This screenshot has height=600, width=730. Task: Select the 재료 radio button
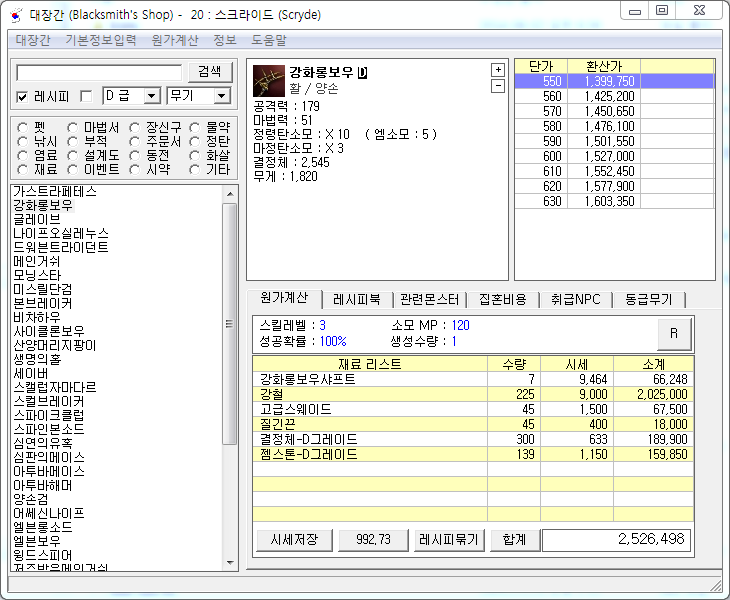tap(22, 169)
